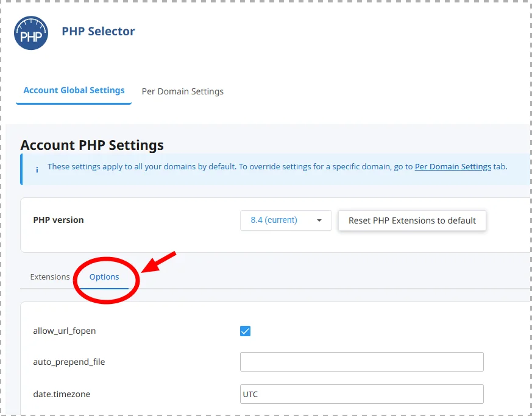This screenshot has width=532, height=416.
Task: Click Reset PHP Extensions to default button
Action: point(412,220)
